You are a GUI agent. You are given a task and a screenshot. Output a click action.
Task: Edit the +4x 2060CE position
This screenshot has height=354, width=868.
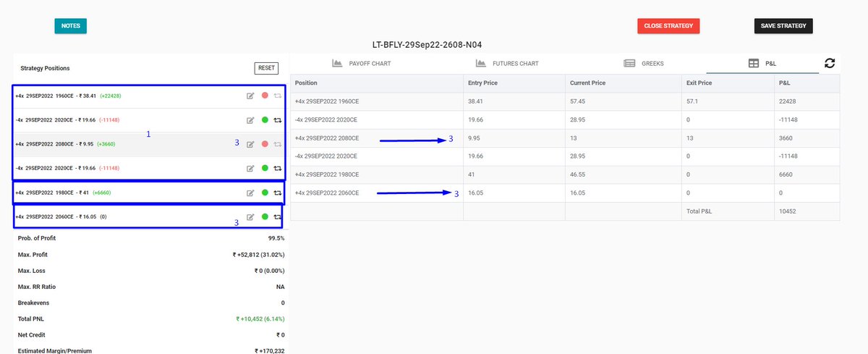point(250,216)
